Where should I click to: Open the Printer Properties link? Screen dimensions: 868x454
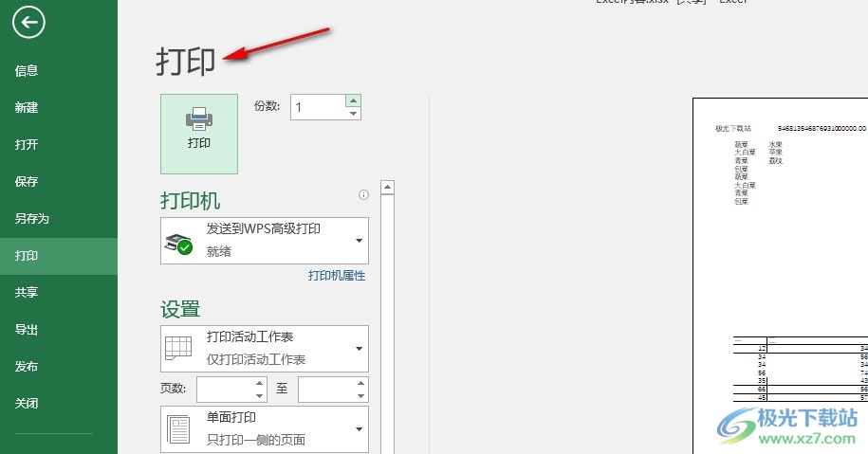pos(336,276)
